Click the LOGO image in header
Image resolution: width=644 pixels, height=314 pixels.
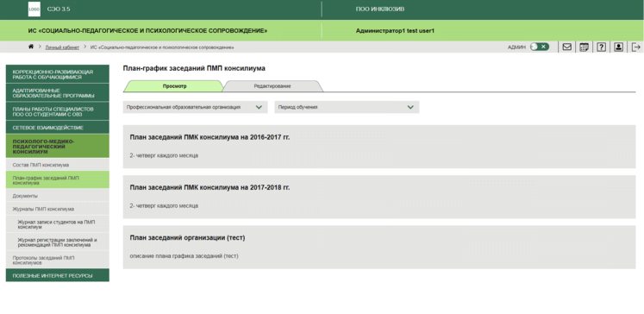(x=34, y=9)
